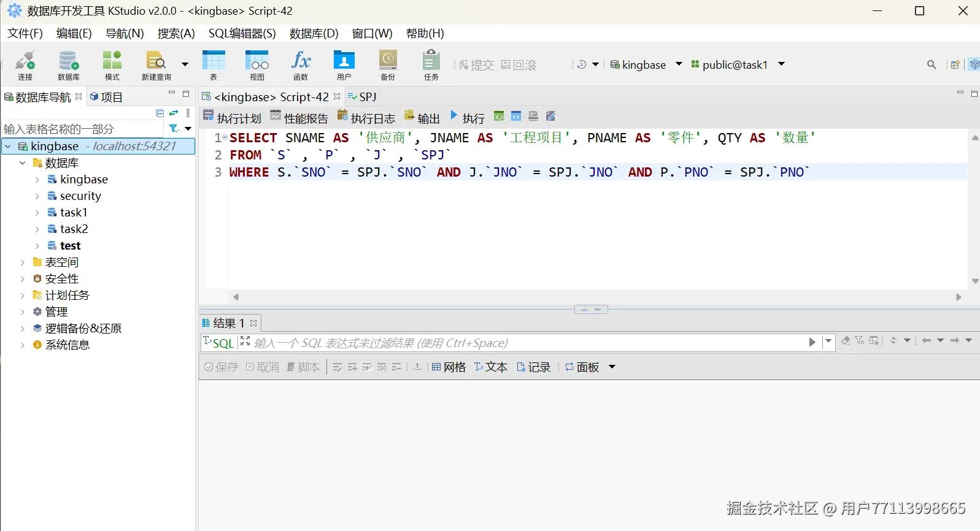
Task: Switch results to 文本 text view
Action: 491,367
